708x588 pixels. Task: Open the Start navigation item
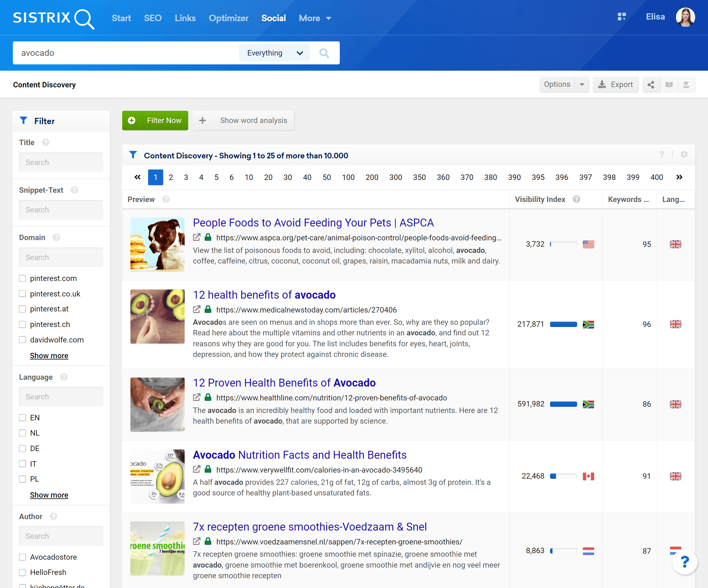tap(121, 18)
